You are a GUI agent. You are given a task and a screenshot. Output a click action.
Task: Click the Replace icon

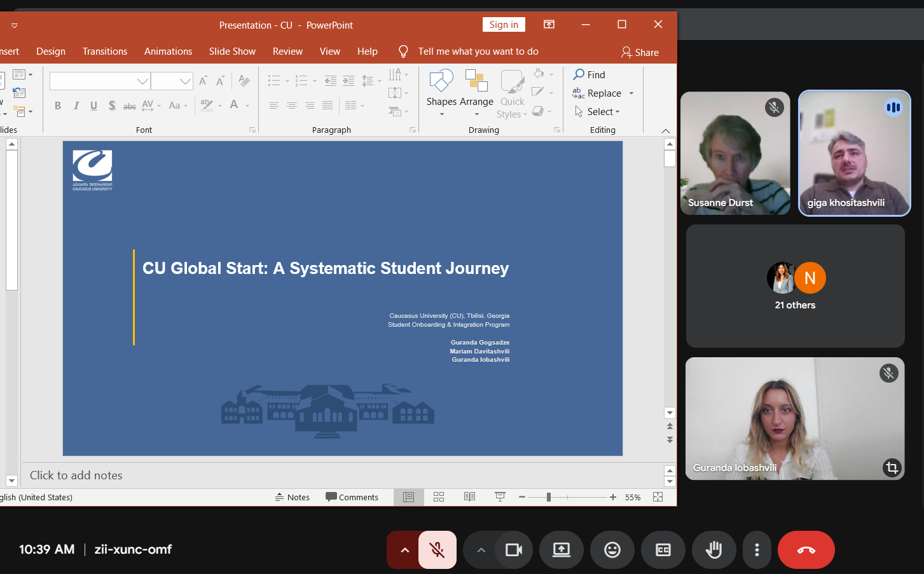[578, 93]
